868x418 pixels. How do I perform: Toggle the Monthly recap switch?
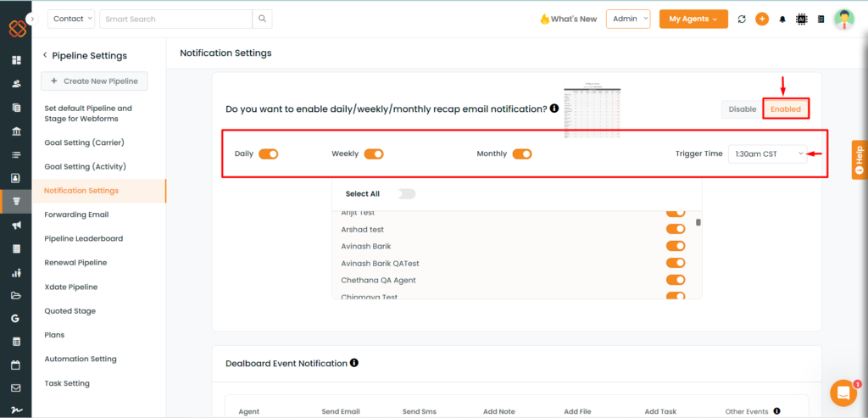(x=522, y=154)
